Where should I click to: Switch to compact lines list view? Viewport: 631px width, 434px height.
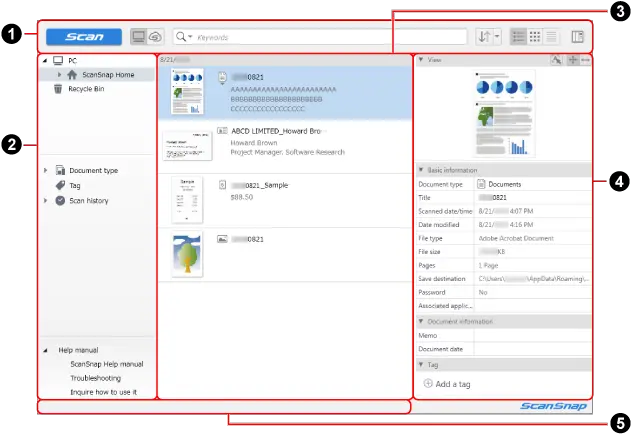[x=551, y=37]
